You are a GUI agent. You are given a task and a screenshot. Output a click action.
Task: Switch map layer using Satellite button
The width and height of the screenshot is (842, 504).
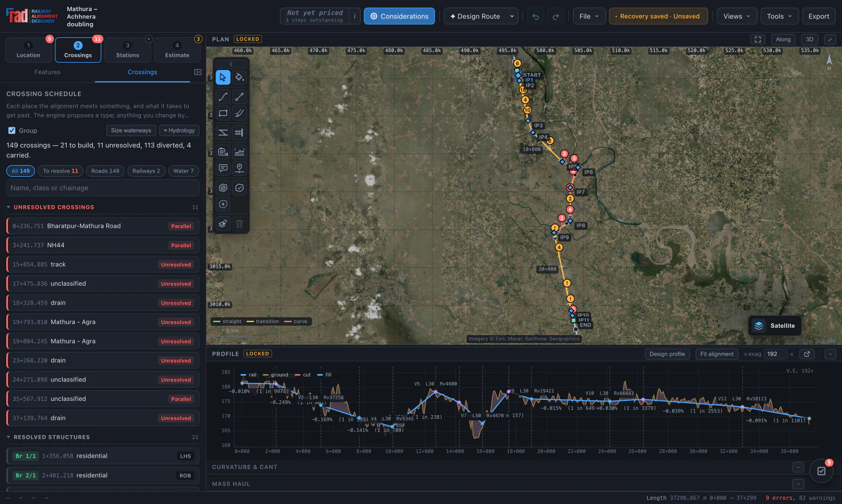pos(775,326)
